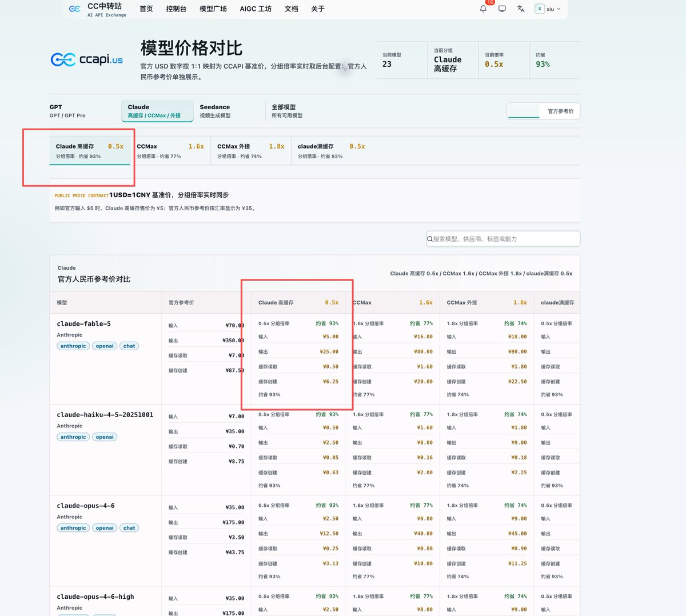Click the ¥22.50 CCMax 外接 cache creation price

pyautogui.click(x=517, y=381)
